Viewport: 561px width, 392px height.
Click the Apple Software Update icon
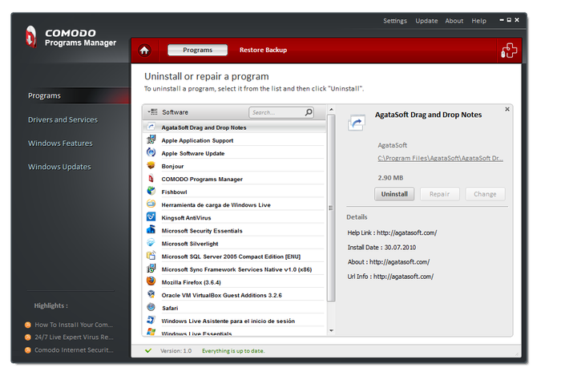151,152
